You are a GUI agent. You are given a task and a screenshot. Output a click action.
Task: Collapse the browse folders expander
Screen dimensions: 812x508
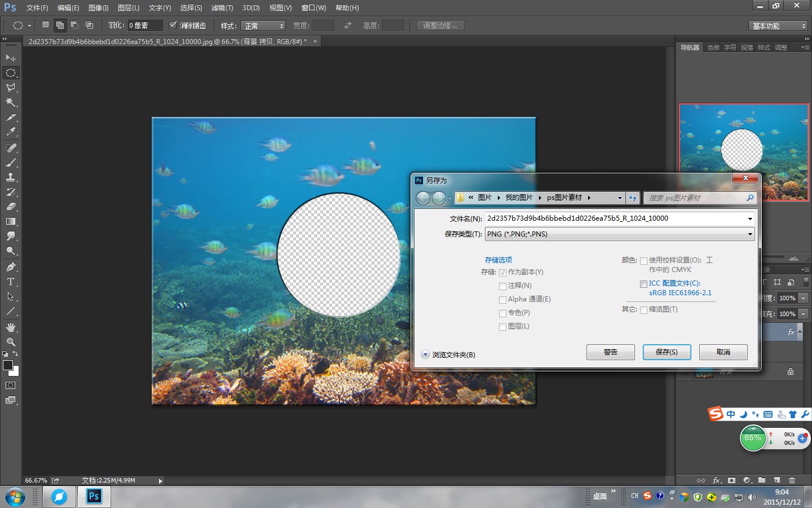(425, 355)
